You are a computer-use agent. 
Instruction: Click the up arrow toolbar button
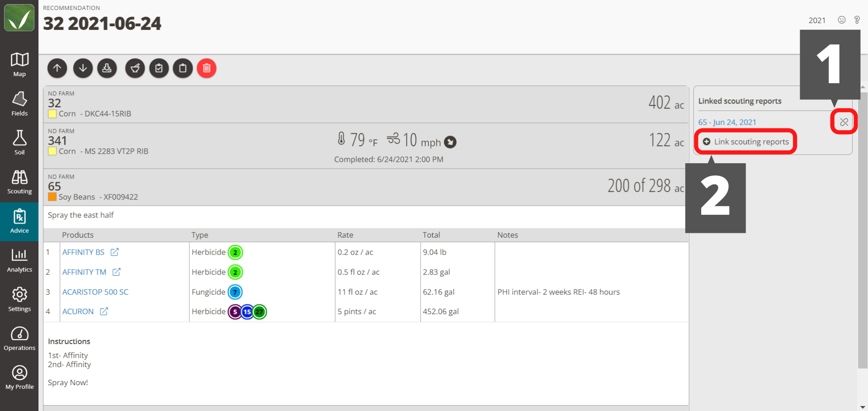(57, 68)
